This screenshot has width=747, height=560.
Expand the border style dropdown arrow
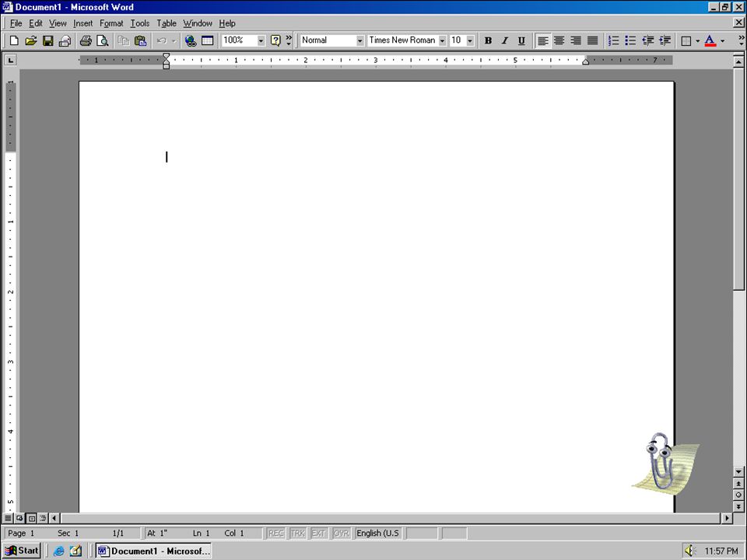(x=697, y=40)
